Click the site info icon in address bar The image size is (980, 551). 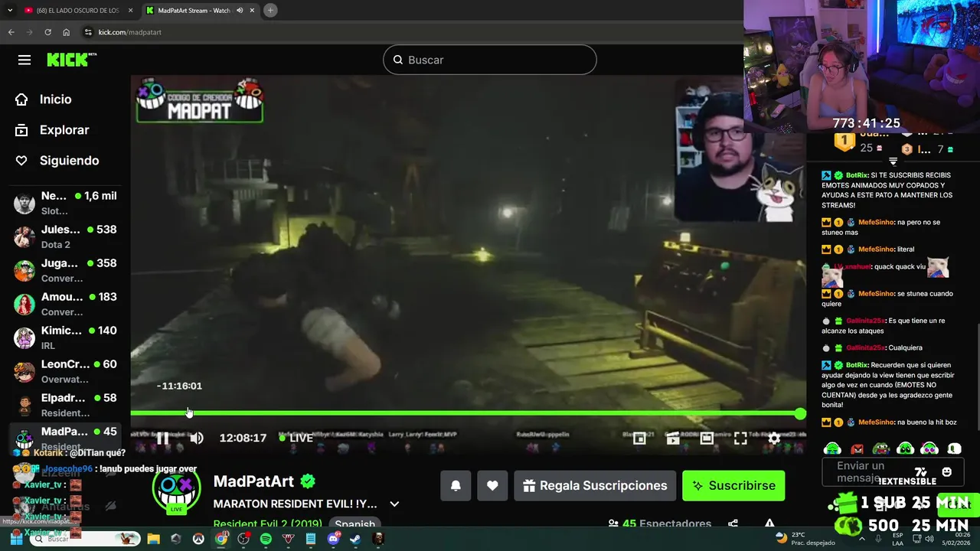point(88,32)
